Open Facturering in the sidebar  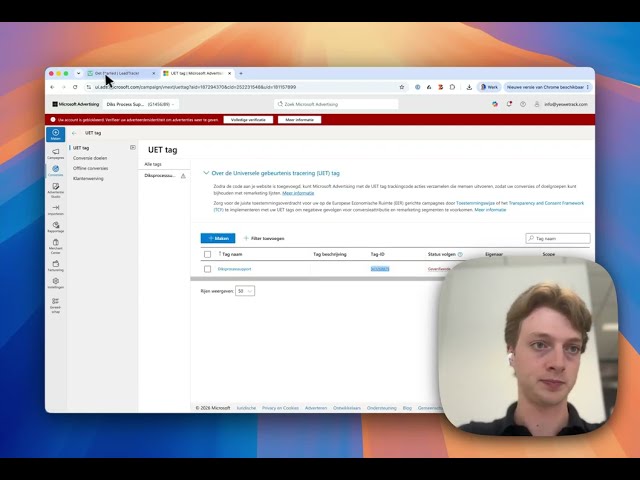[x=56, y=266]
